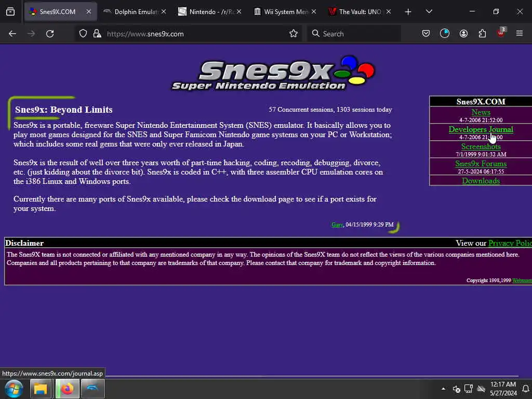
Task: Click the Snes9x logo banner
Action: [273, 73]
